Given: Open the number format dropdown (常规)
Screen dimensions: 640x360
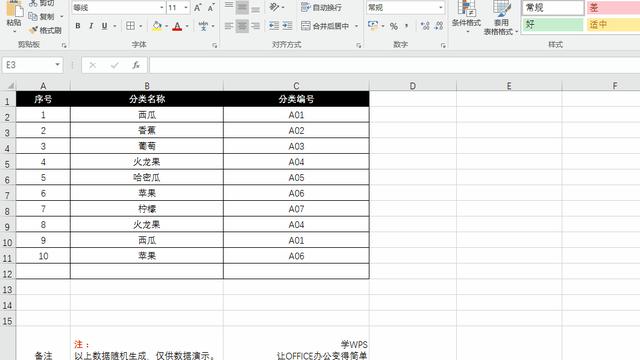Looking at the screenshot, I should click(440, 8).
